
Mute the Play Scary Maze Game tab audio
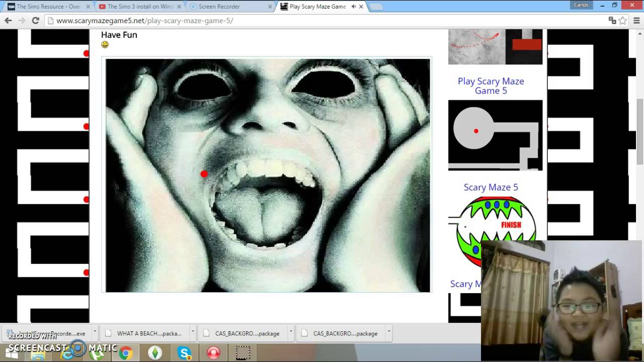point(353,7)
